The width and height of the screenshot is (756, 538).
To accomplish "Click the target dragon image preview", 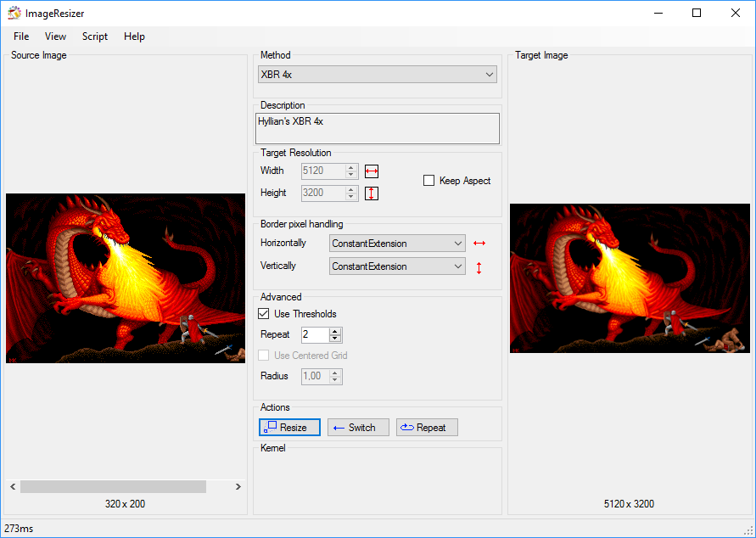I will 630,278.
